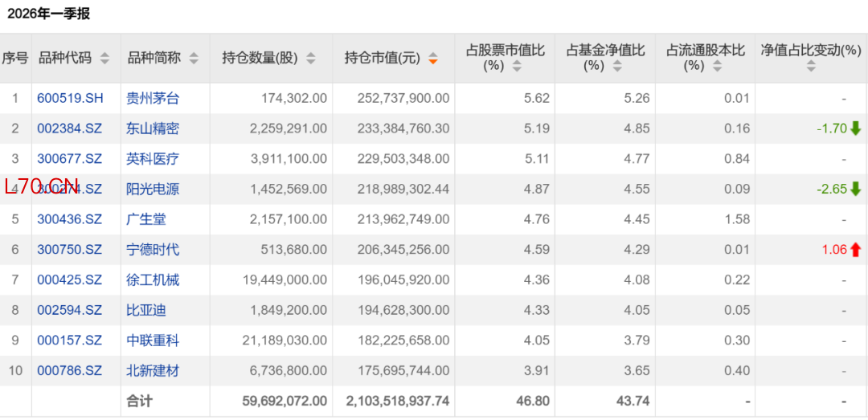Image resolution: width=868 pixels, height=420 pixels.
Task: Open stock code 000425.SZ link
Action: 70,280
